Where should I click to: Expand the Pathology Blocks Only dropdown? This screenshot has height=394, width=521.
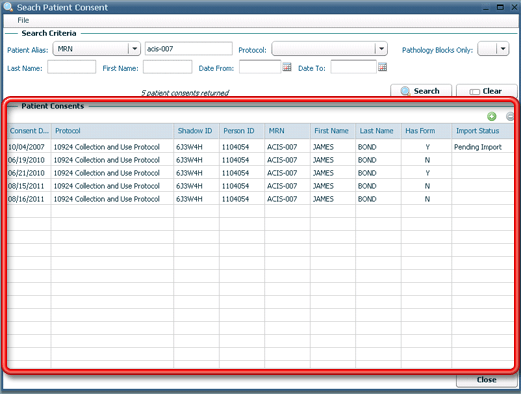tap(503, 49)
